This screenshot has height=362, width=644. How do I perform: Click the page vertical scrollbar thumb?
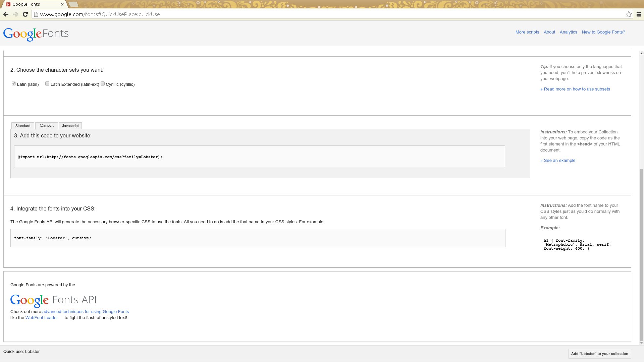(x=641, y=255)
